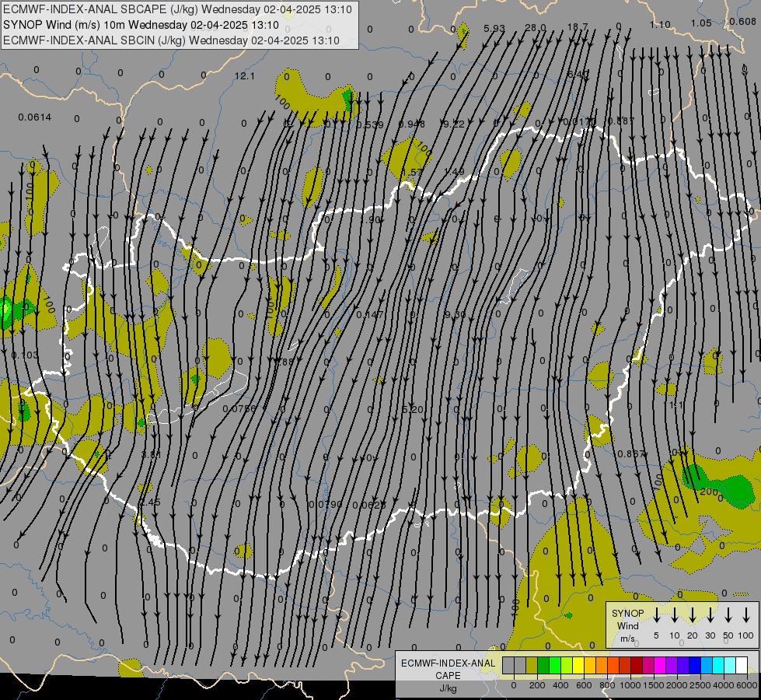The image size is (761, 700).
Task: Select the white CAPE legend swatch
Action: click(x=741, y=666)
